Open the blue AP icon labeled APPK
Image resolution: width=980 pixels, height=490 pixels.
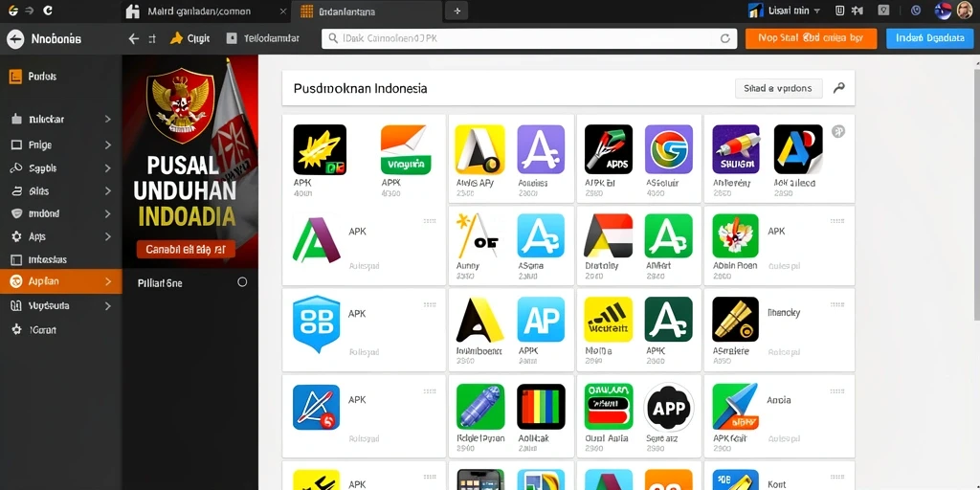pyautogui.click(x=541, y=320)
